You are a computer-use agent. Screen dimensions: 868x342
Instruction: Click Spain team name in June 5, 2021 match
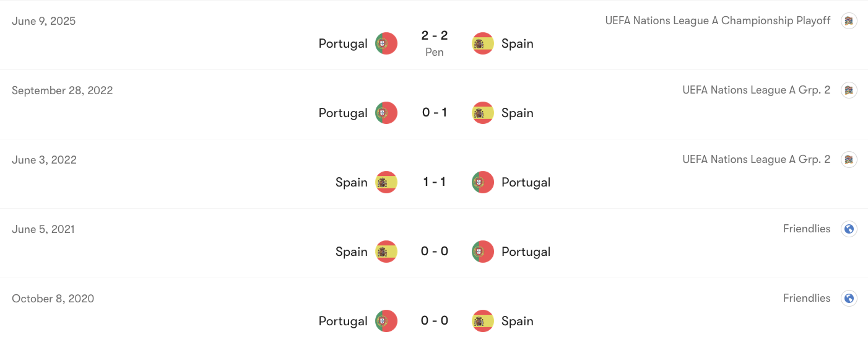pos(352,252)
